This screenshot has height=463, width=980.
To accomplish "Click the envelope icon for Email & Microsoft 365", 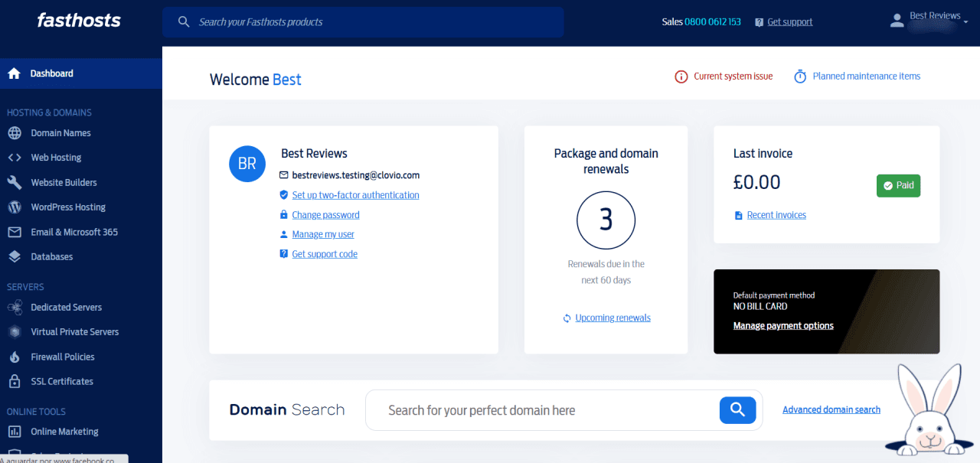I will click(14, 232).
